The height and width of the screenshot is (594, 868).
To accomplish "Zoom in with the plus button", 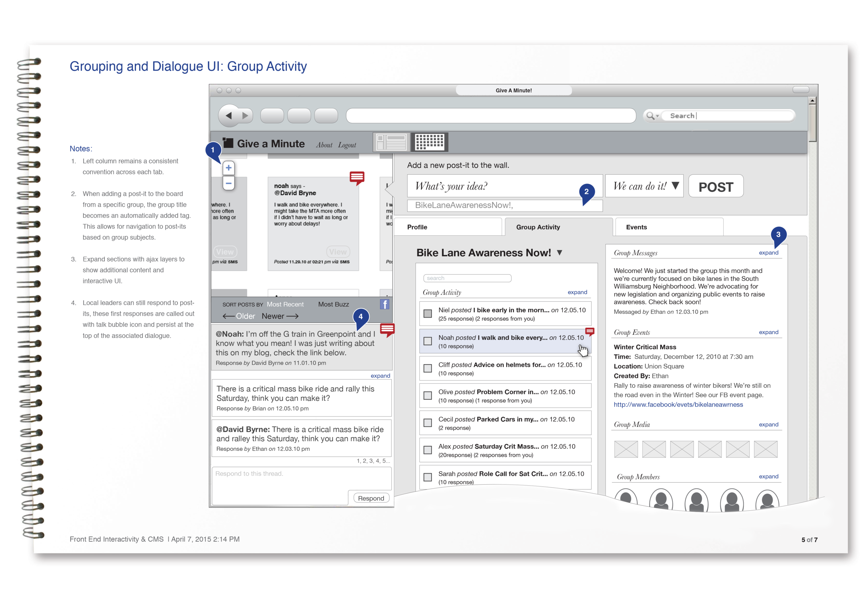I will (x=228, y=168).
